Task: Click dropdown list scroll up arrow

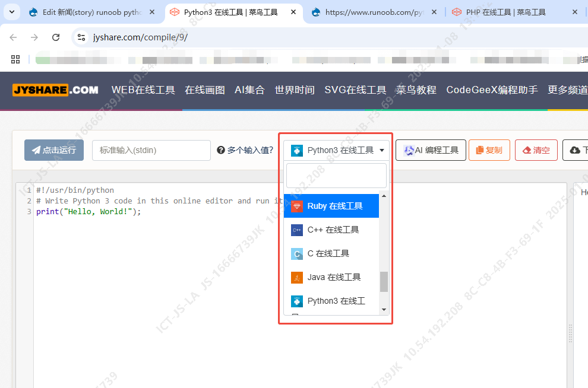Action: 384,196
